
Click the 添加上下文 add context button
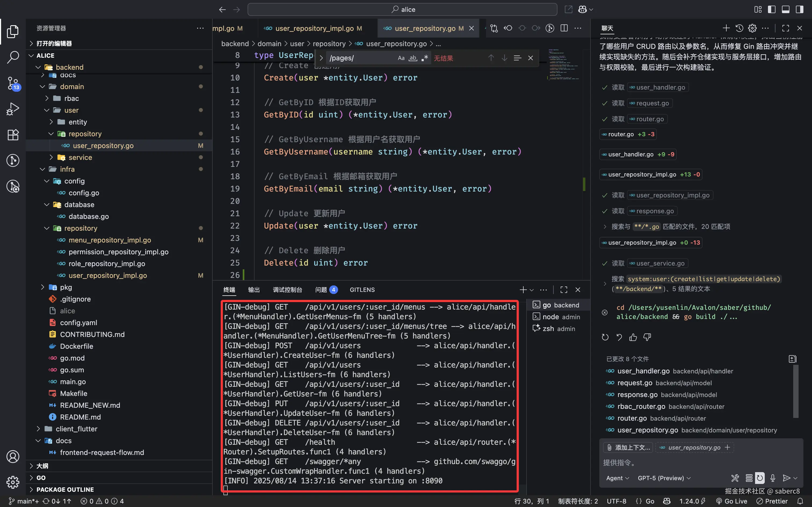point(628,447)
